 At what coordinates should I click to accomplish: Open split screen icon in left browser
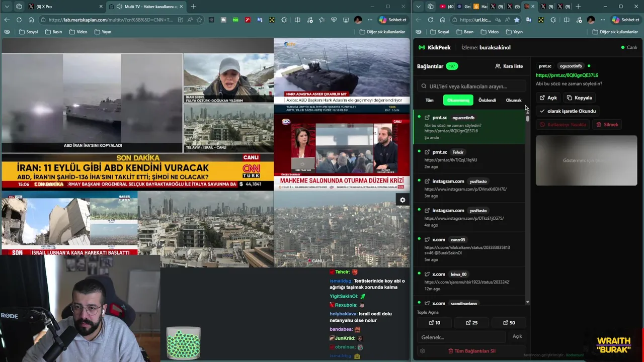coord(297,20)
